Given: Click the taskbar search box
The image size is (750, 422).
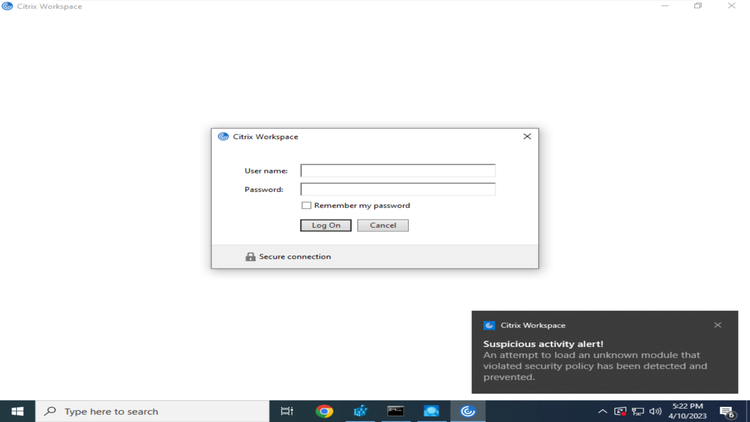Looking at the screenshot, I should (x=152, y=411).
